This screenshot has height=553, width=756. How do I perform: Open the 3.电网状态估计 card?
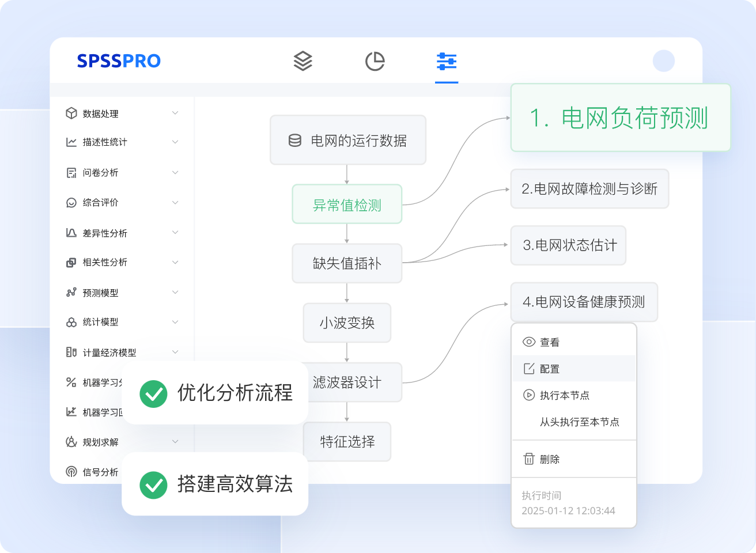tap(568, 245)
